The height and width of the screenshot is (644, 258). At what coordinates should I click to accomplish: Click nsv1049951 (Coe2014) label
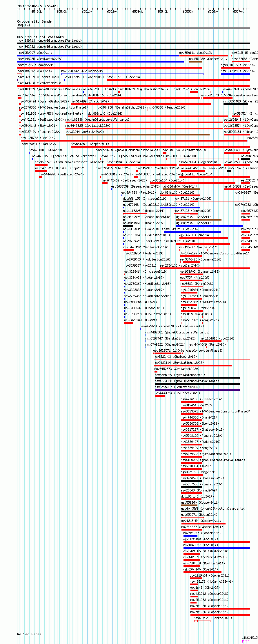[x=181, y=229]
